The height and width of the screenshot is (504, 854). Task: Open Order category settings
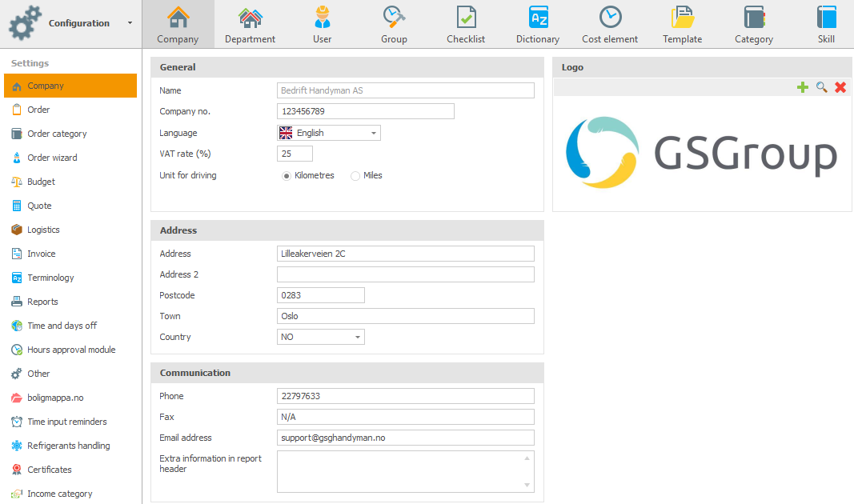(x=70, y=134)
